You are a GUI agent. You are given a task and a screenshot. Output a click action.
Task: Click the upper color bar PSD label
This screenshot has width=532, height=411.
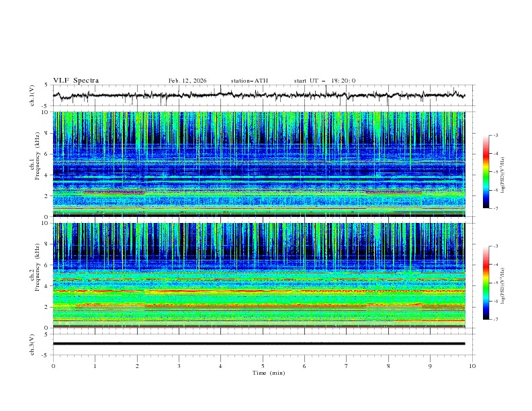(502, 175)
